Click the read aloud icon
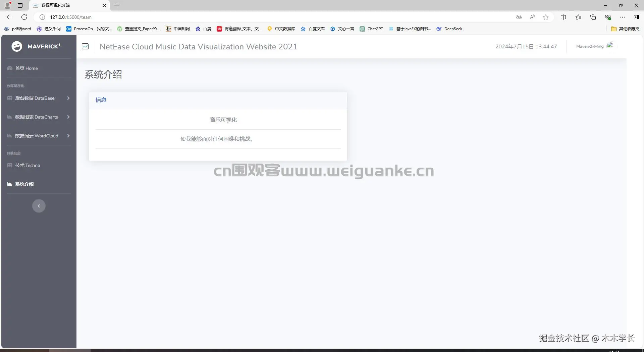This screenshot has width=644, height=352. point(532,17)
